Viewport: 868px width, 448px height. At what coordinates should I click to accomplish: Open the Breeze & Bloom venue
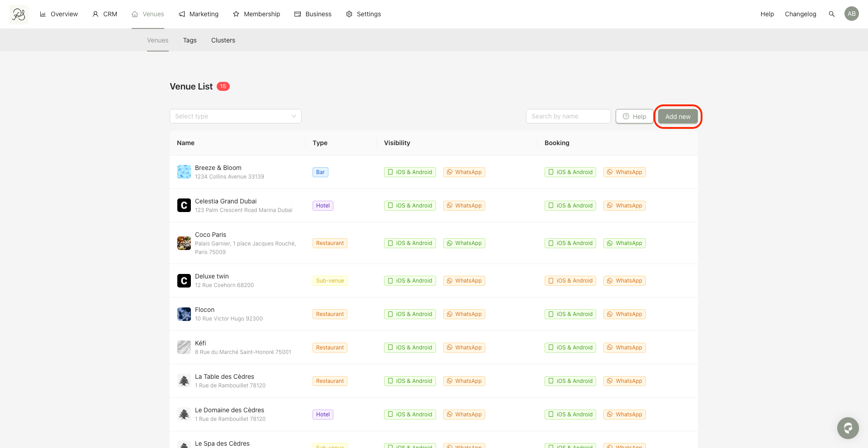point(218,168)
